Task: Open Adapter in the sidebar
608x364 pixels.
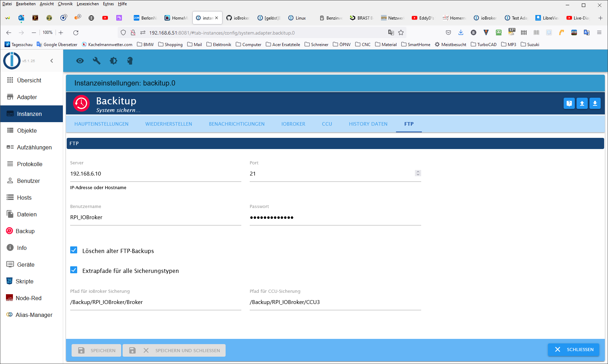Action: [x=31, y=97]
